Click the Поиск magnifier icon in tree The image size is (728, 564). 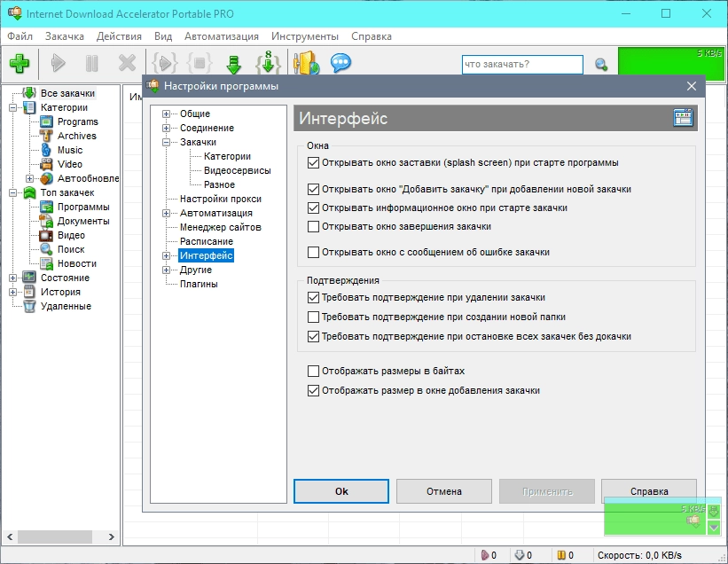pos(46,249)
